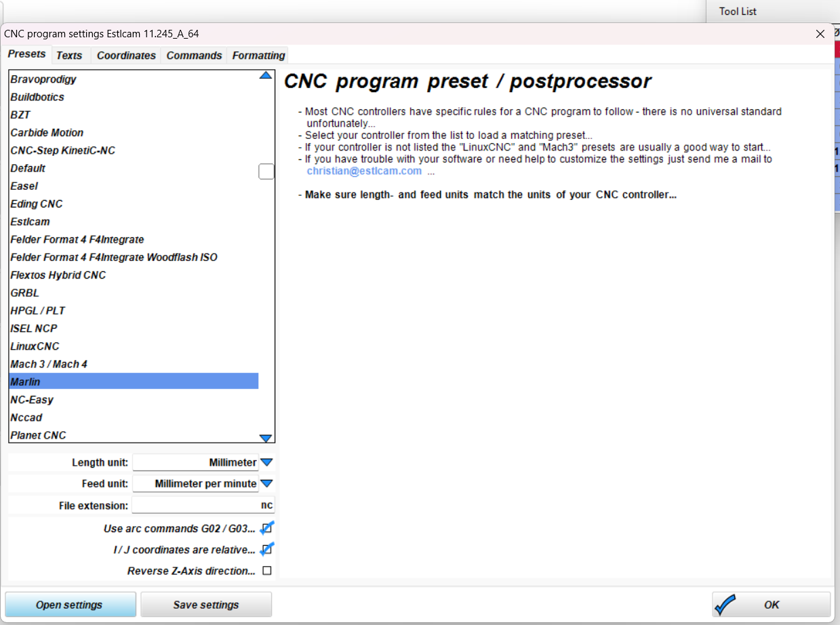
Task: Enable Reverse Z-Axis direction checkbox
Action: pyautogui.click(x=266, y=571)
